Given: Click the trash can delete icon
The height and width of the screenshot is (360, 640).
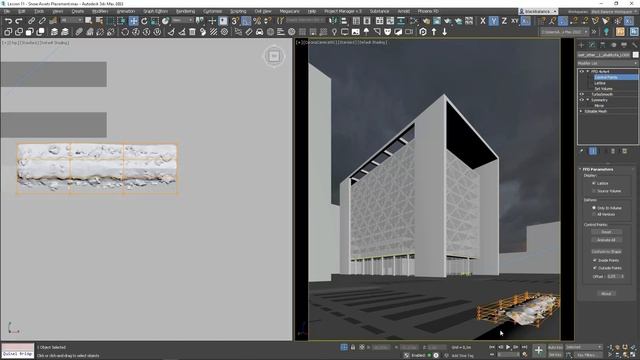Looking at the screenshot, I should pos(192,32).
